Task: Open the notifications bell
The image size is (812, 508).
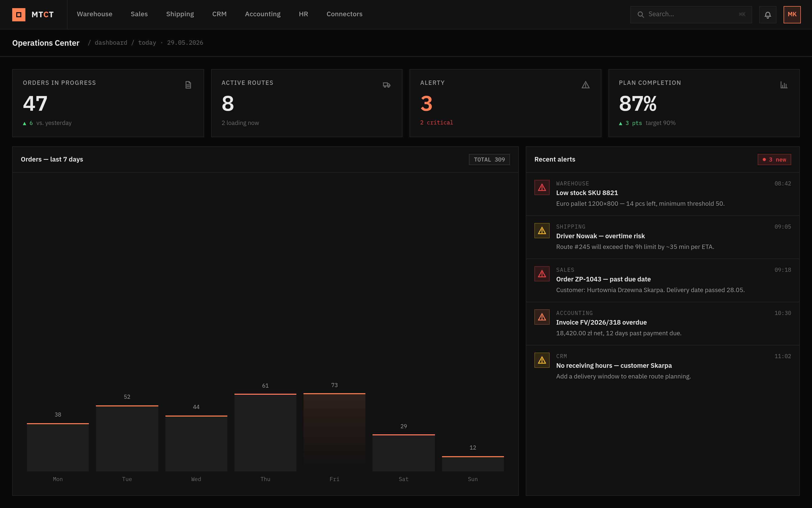Action: (768, 14)
